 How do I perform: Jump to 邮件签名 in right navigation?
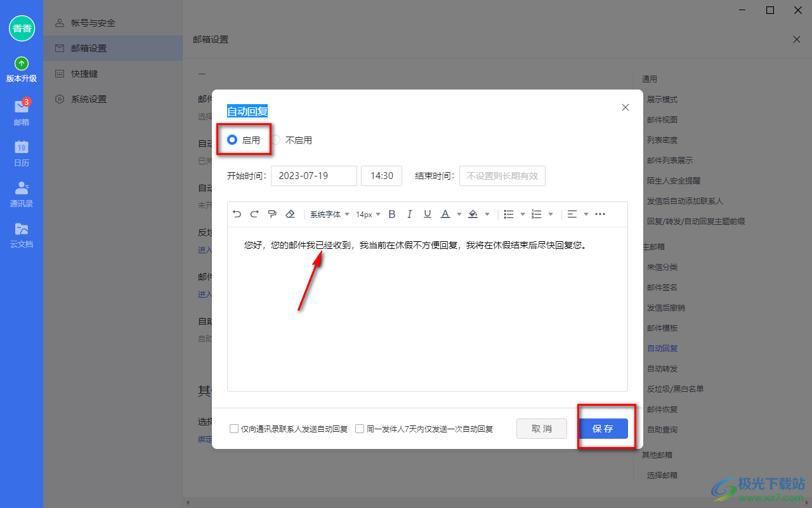662,288
